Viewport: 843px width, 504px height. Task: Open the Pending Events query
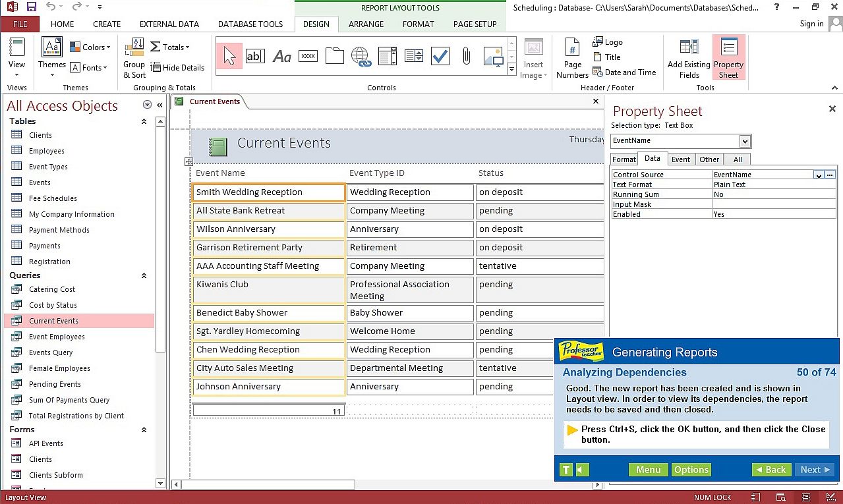[x=55, y=384]
